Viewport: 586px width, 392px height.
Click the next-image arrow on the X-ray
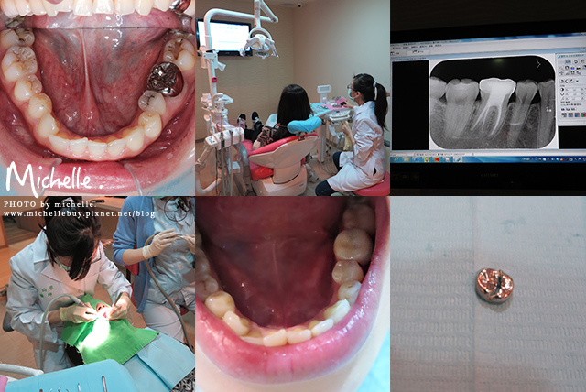[538, 65]
